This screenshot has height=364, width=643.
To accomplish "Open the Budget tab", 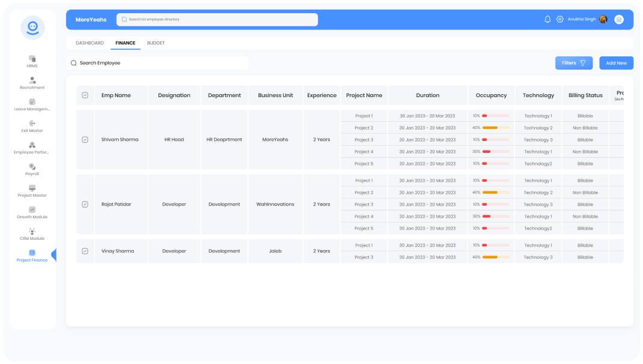I will coord(155,43).
